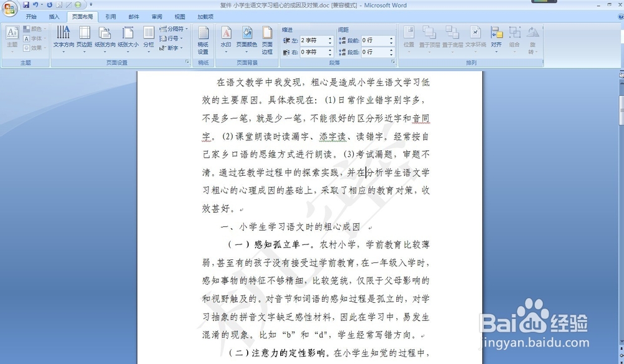Open 页面颜色 page color picker
Image resolution: width=624 pixels, height=364 pixels.
pos(246,39)
